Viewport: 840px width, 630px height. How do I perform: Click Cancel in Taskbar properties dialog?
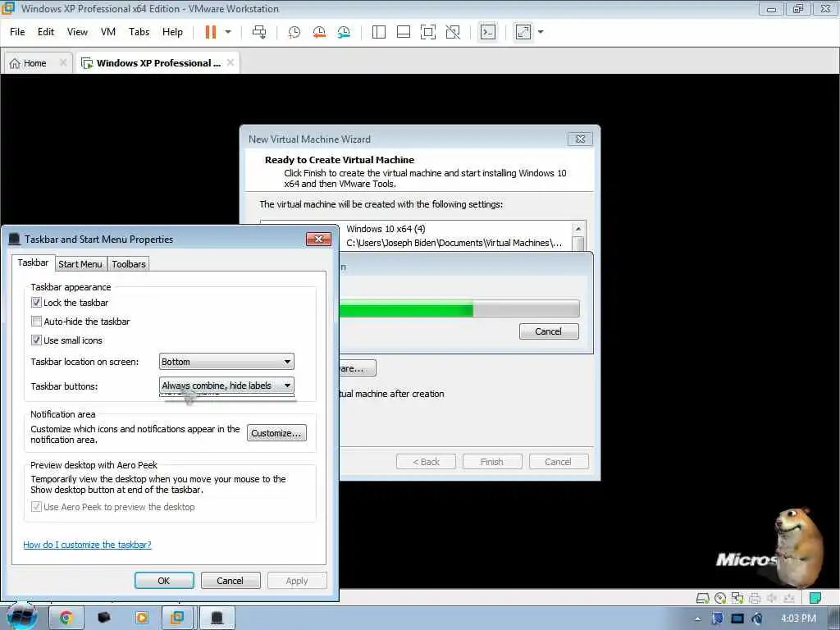coord(231,581)
